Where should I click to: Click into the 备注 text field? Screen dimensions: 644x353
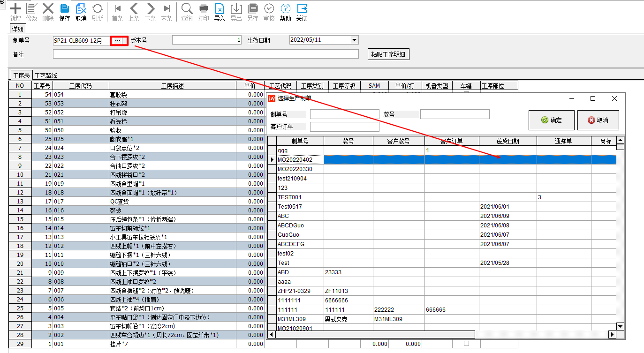pos(205,54)
